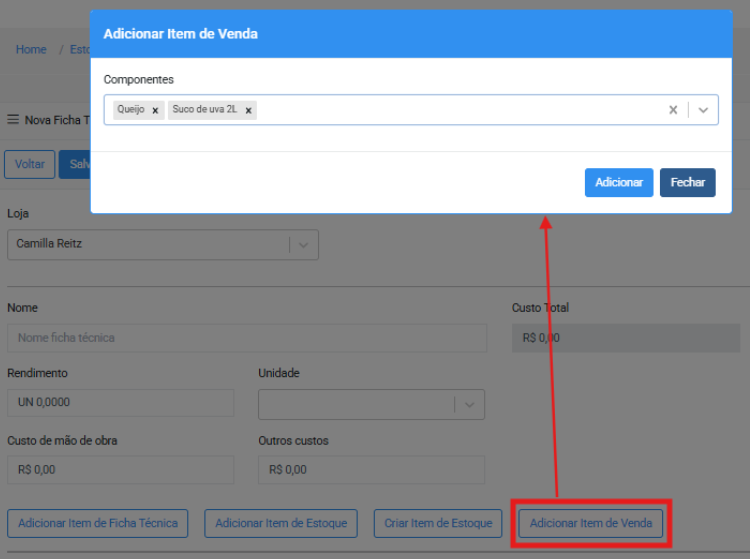
Task: Close the modal with Fechar
Action: tap(687, 183)
